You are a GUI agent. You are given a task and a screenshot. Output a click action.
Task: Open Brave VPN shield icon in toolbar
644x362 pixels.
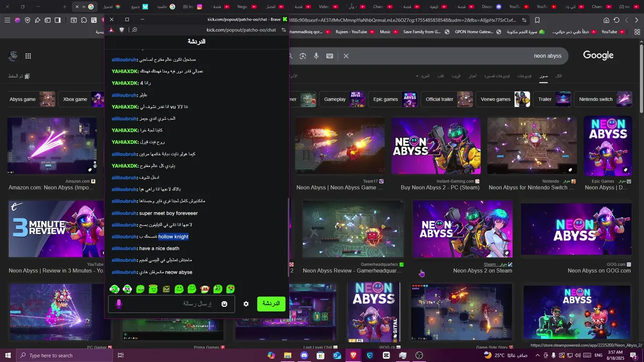click(x=27, y=20)
